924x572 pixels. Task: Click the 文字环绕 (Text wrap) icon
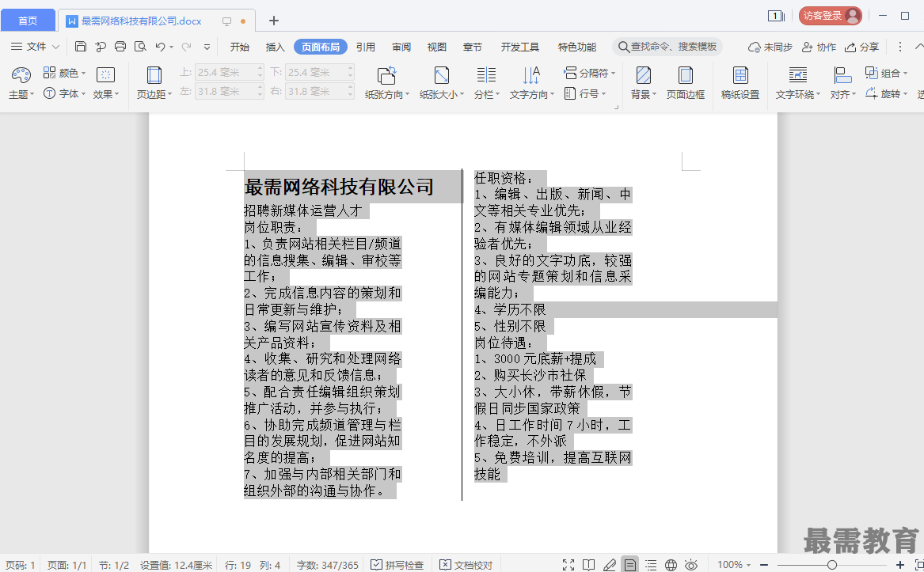[x=798, y=75]
